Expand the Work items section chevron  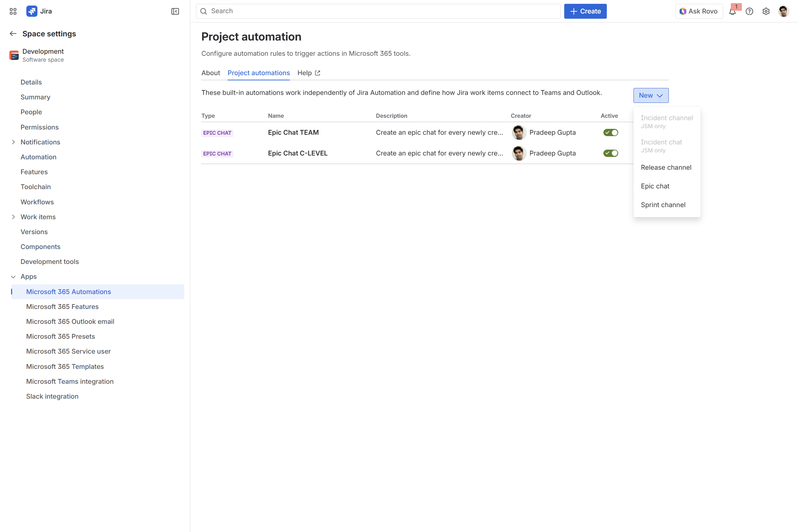coord(13,217)
